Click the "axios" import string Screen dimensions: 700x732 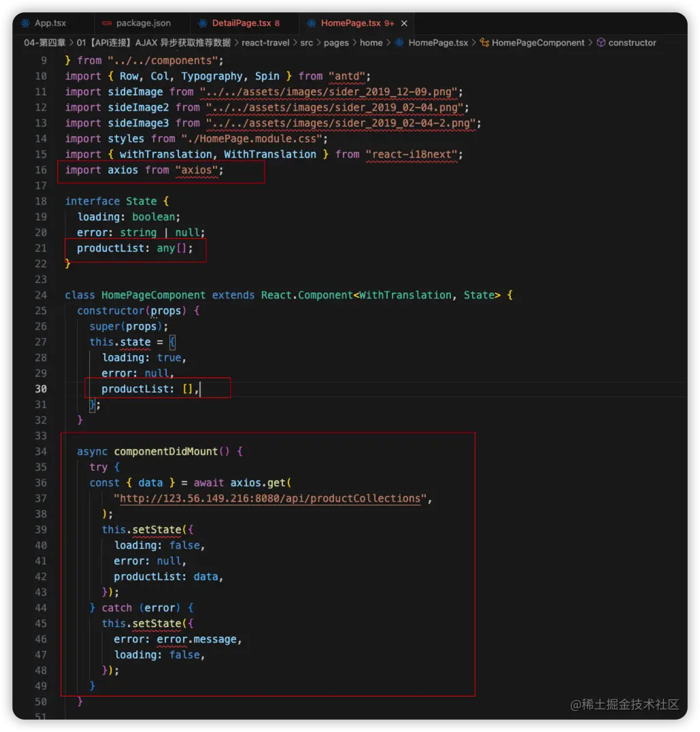pyautogui.click(x=197, y=170)
